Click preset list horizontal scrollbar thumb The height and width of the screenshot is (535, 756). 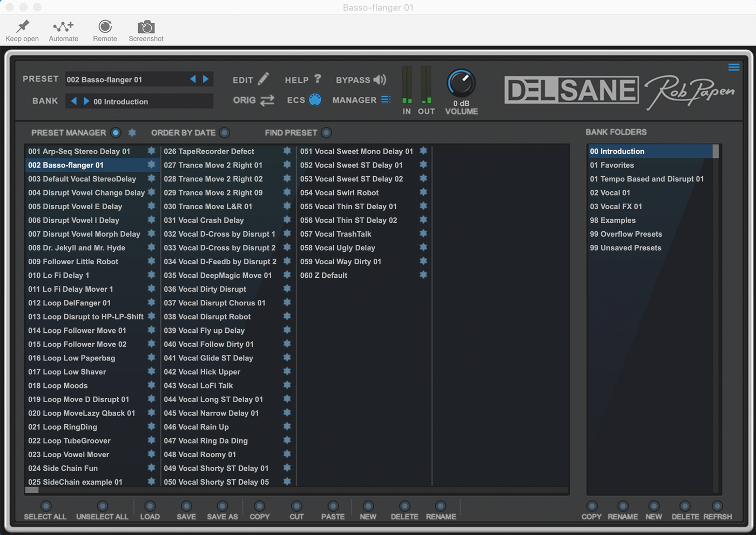[32, 490]
